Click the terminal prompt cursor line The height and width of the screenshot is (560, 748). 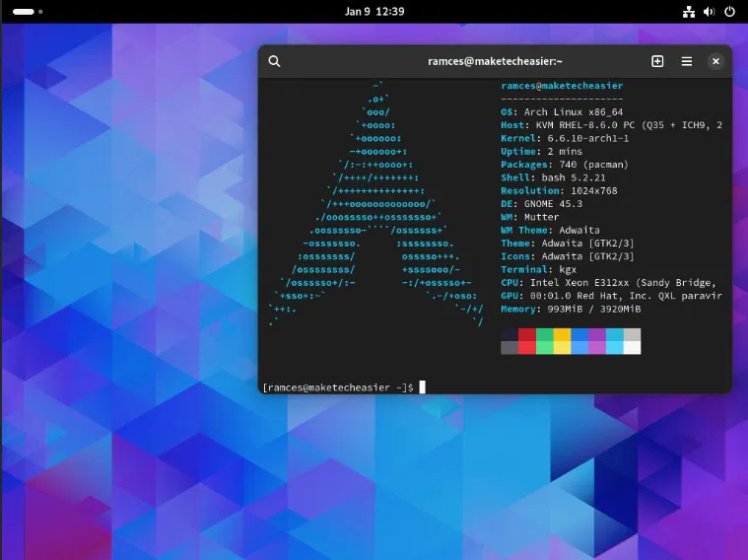[340, 387]
